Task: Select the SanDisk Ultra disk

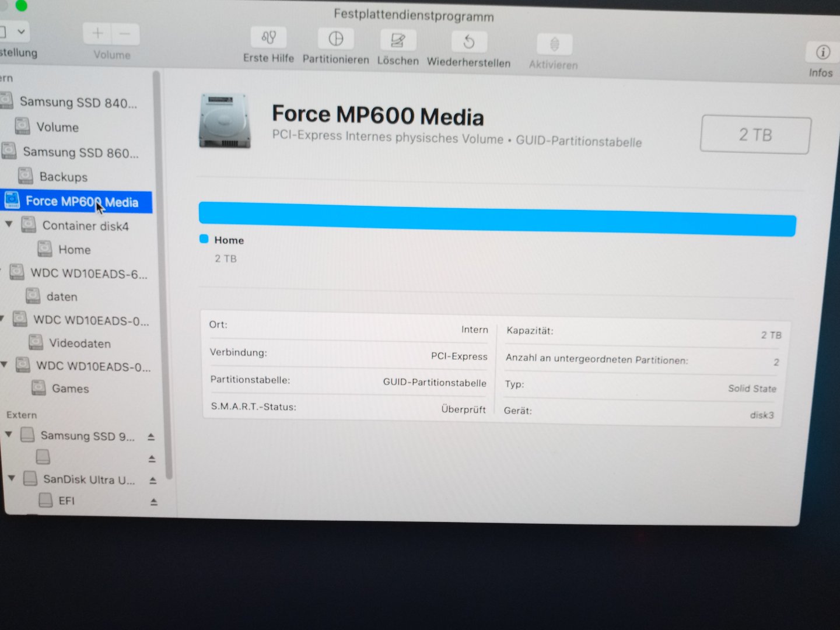Action: click(89, 480)
